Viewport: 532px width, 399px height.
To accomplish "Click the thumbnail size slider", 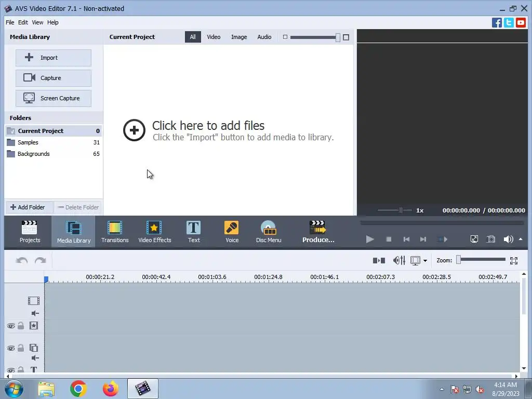I will pyautogui.click(x=315, y=37).
